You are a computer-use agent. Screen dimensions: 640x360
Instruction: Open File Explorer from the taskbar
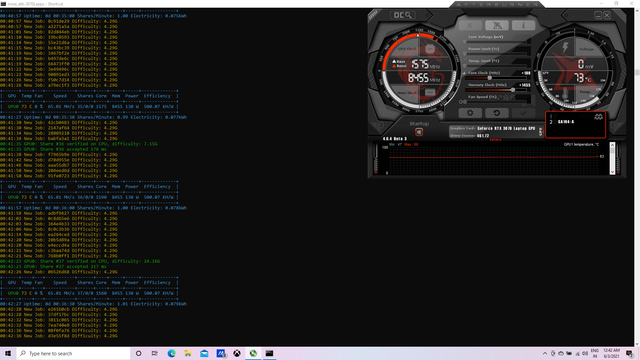pos(188,353)
